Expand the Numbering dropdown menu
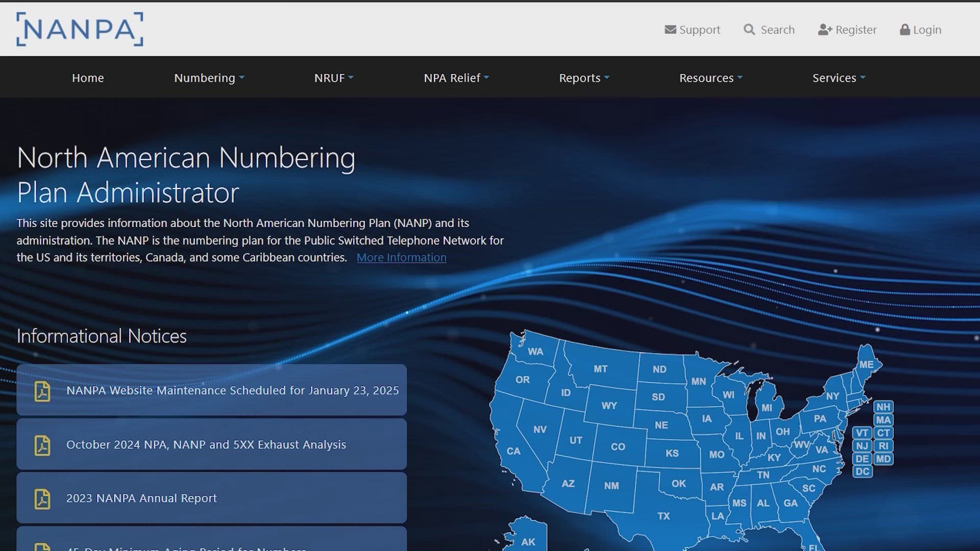980x551 pixels. 209,78
